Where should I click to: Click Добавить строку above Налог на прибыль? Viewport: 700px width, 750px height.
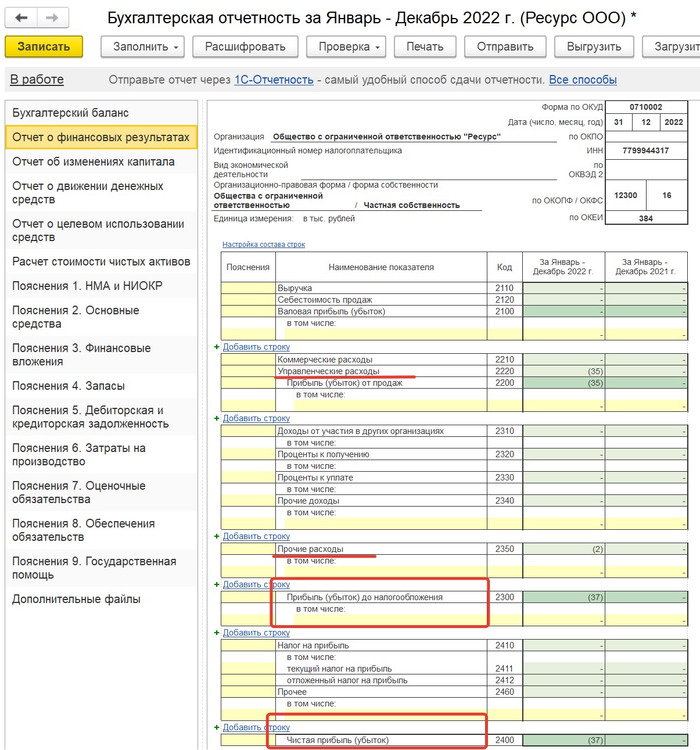click(256, 633)
